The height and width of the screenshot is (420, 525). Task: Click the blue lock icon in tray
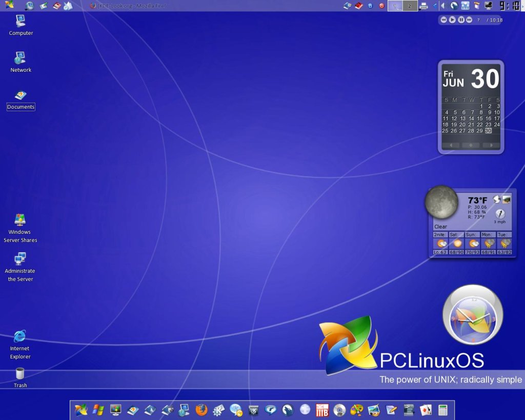pyautogui.click(x=370, y=6)
